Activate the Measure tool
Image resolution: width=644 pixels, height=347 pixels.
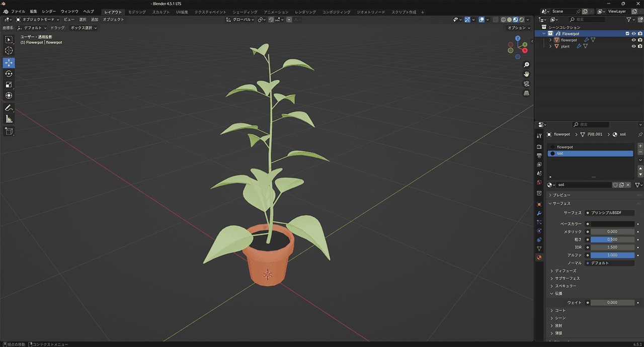click(9, 119)
